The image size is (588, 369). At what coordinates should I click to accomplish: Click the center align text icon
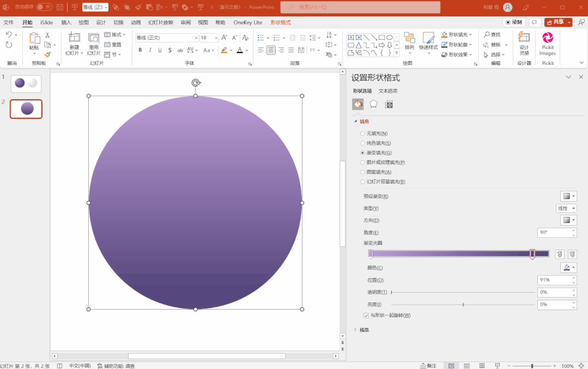(271, 50)
